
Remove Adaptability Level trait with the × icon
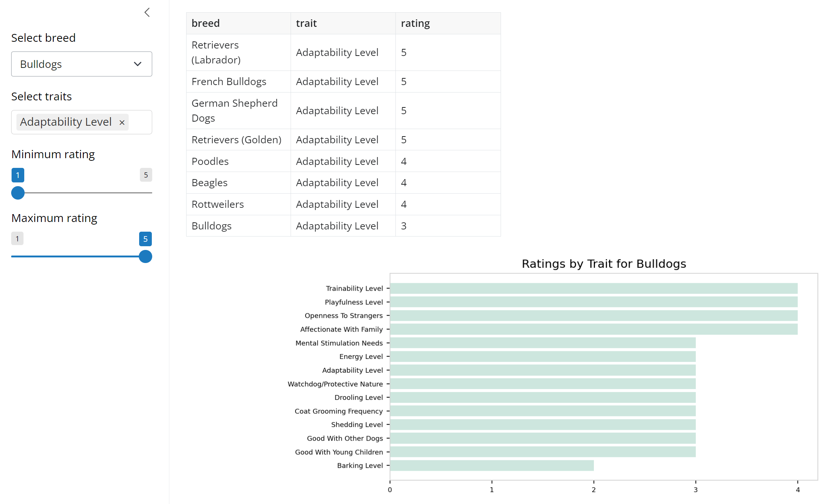(122, 122)
